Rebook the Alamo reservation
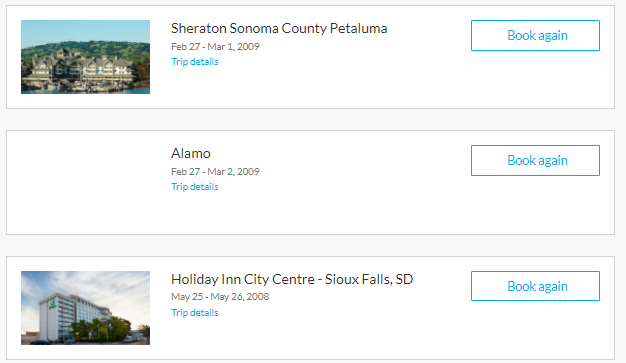Screen dimensions: 626x363 pyautogui.click(x=535, y=161)
